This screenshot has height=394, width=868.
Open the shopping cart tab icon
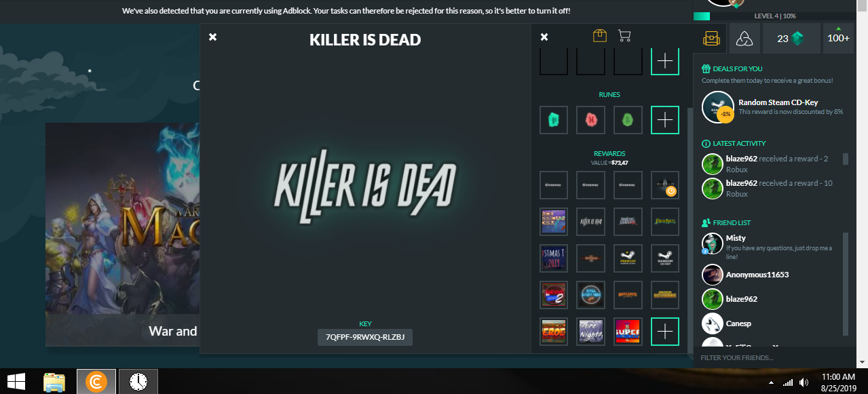click(x=624, y=35)
